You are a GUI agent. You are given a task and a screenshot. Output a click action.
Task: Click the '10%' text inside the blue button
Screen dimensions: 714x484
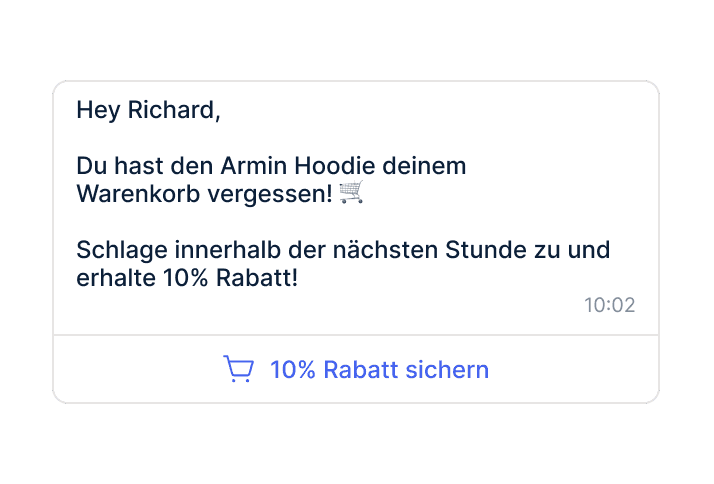[x=293, y=369]
